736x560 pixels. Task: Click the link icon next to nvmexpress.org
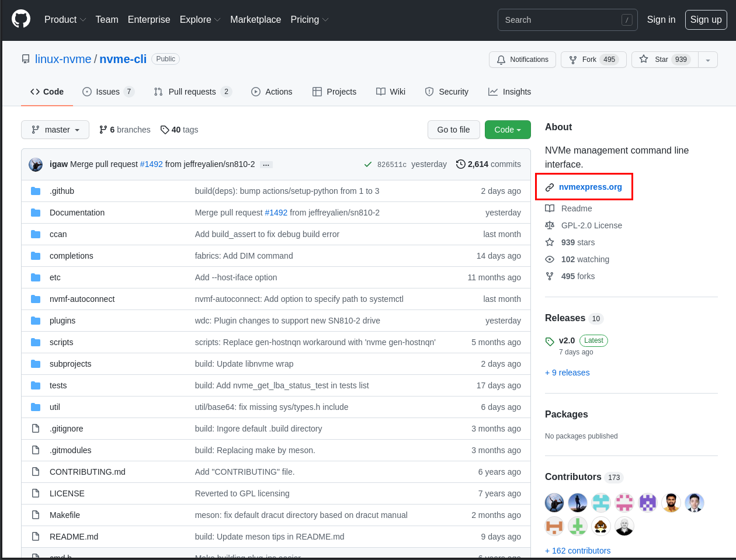tap(549, 187)
